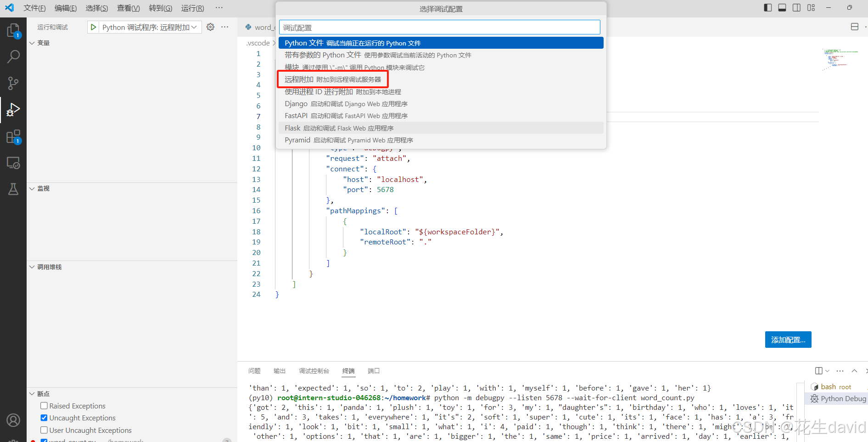Viewport: 868px width, 442px height.
Task: Toggle Raised Exceptions breakpoint checkbox
Action: pos(44,406)
